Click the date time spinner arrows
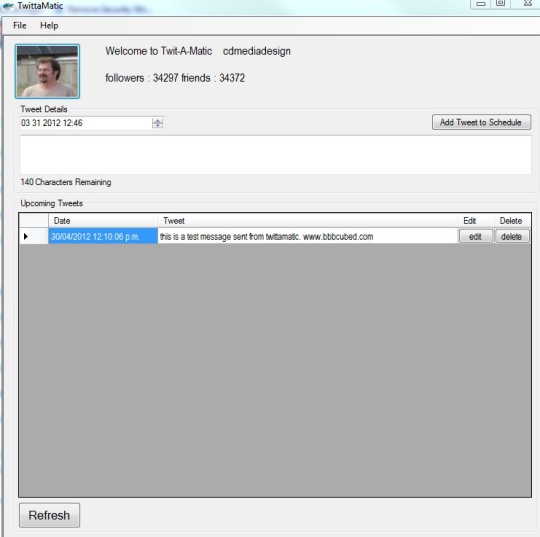 coord(157,123)
